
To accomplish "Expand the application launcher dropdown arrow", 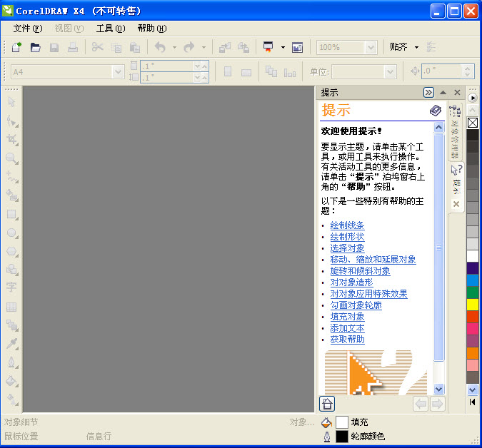I will (283, 48).
